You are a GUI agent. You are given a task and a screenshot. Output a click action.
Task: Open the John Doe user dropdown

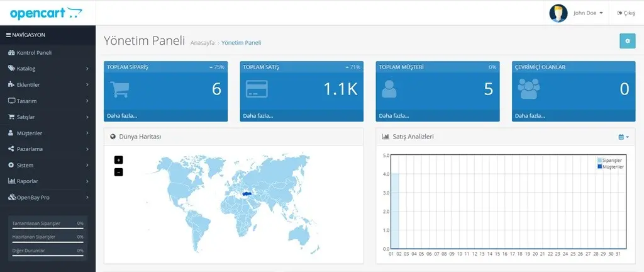(588, 13)
